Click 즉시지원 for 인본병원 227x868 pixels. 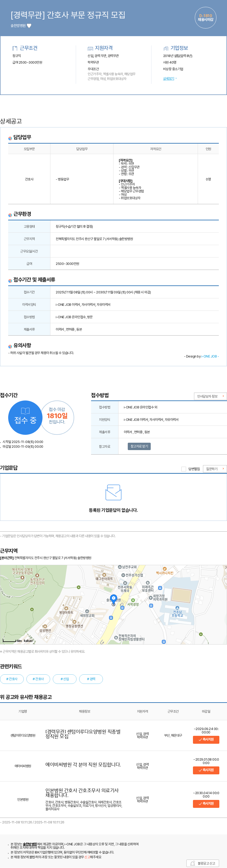pyautogui.click(x=206, y=804)
